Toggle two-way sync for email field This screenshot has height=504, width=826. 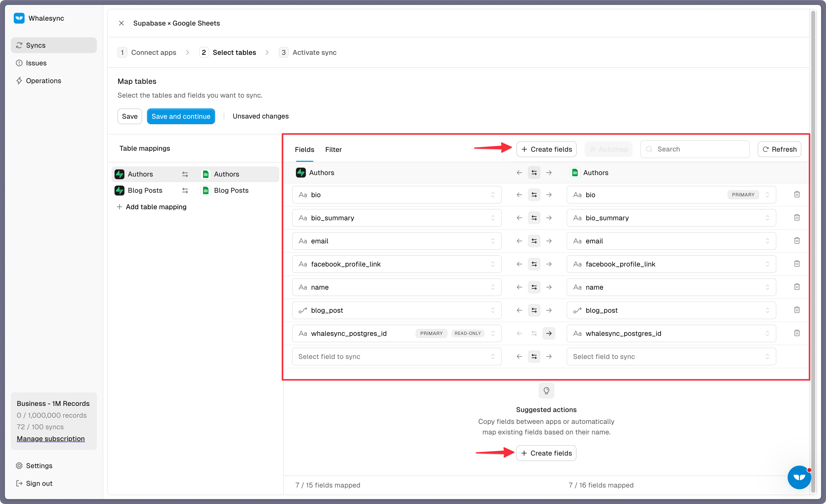pos(534,241)
